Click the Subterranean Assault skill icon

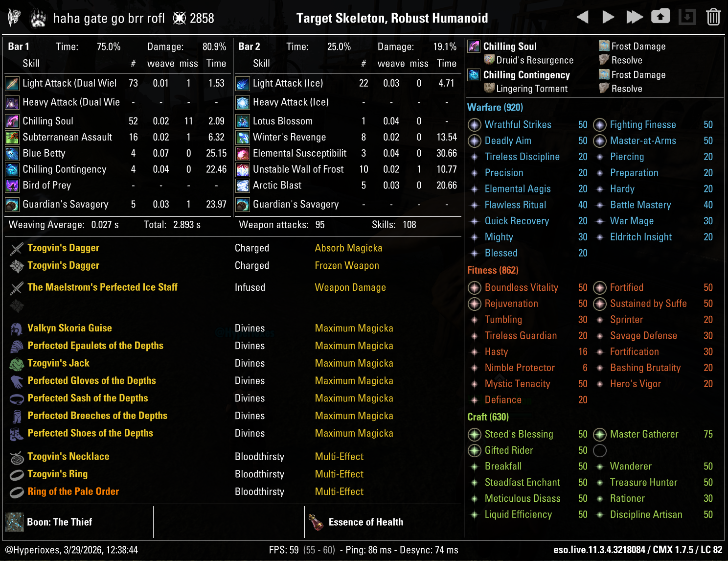pyautogui.click(x=11, y=137)
